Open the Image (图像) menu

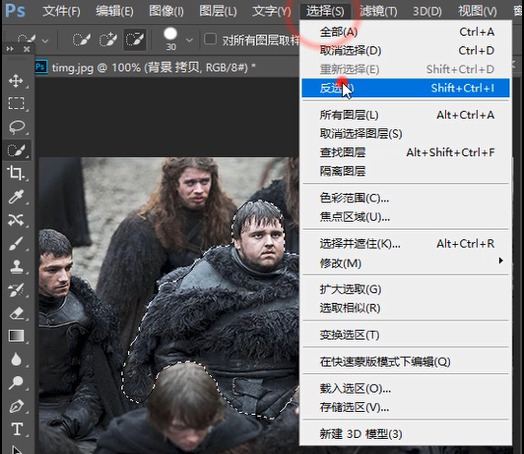166,12
